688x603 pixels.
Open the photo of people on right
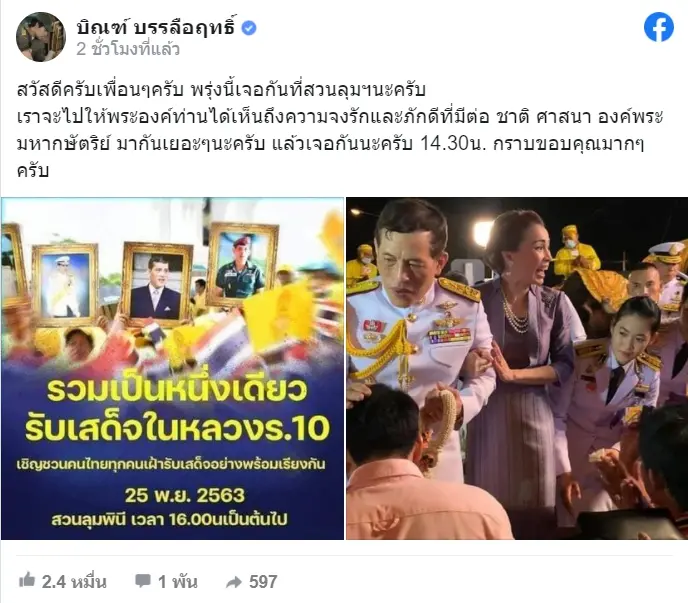517,369
